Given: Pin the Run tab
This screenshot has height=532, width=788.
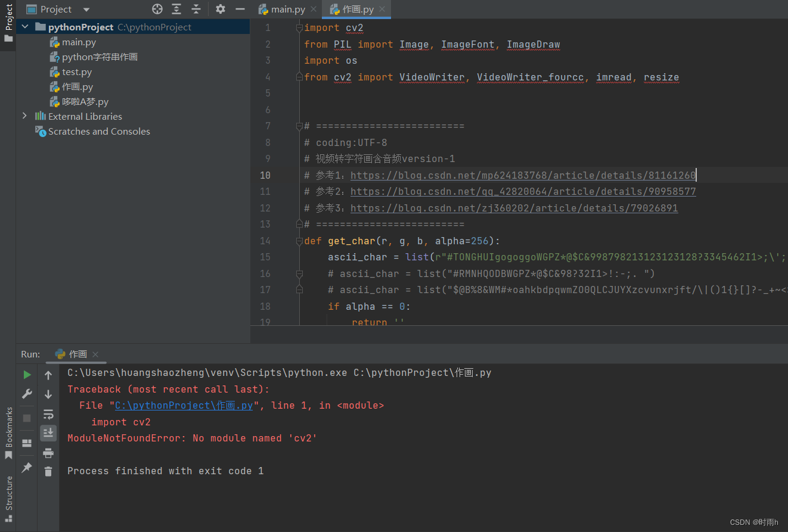Looking at the screenshot, I should 27,468.
